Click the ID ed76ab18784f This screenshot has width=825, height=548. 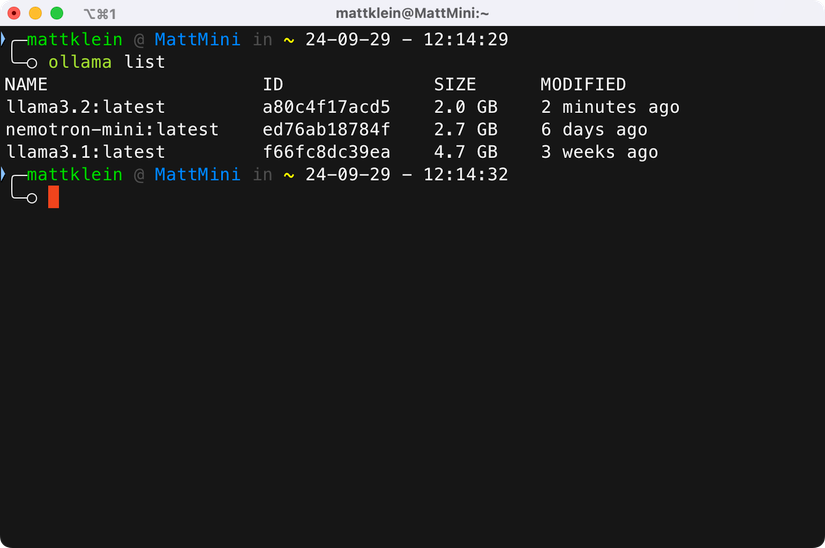326,129
